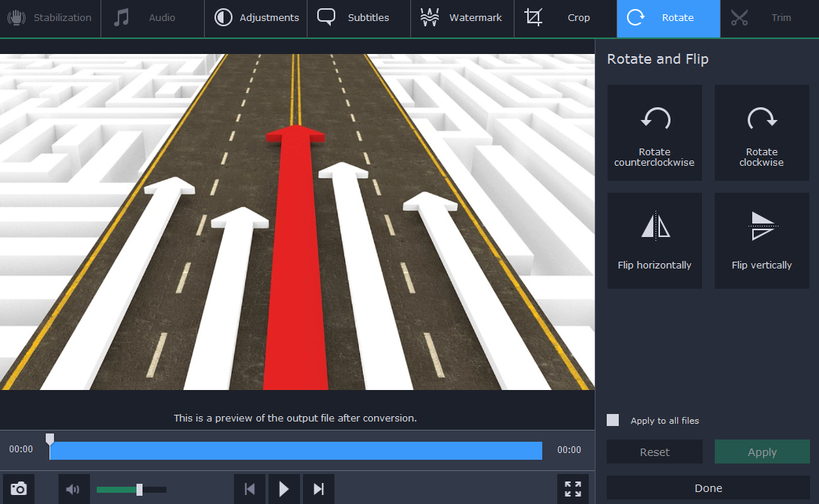Image resolution: width=819 pixels, height=504 pixels.
Task: Skip to next frame button
Action: pos(319,490)
